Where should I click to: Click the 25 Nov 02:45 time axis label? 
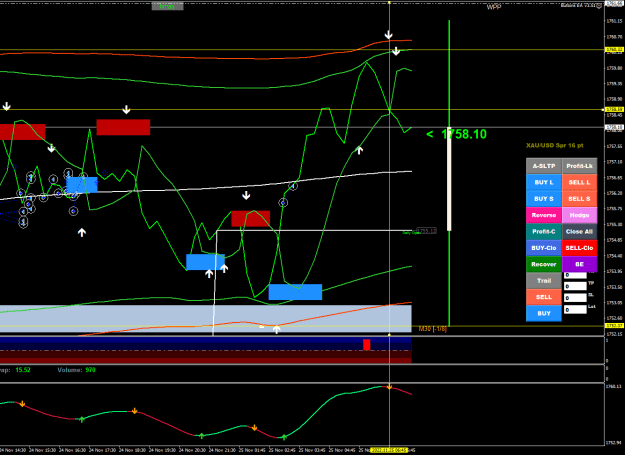283,450
